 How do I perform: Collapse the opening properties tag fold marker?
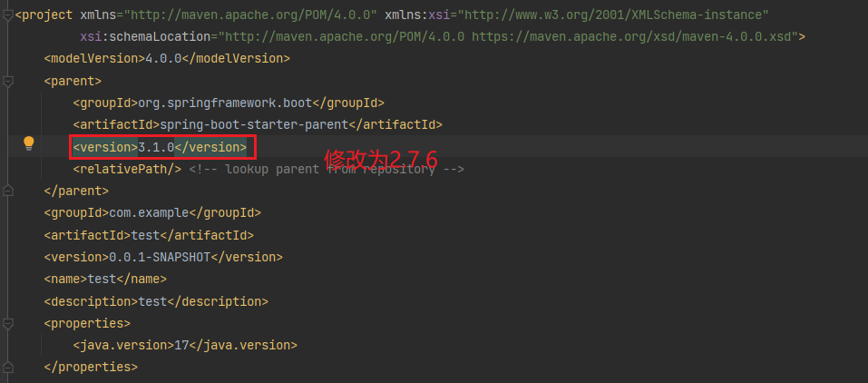coord(7,323)
